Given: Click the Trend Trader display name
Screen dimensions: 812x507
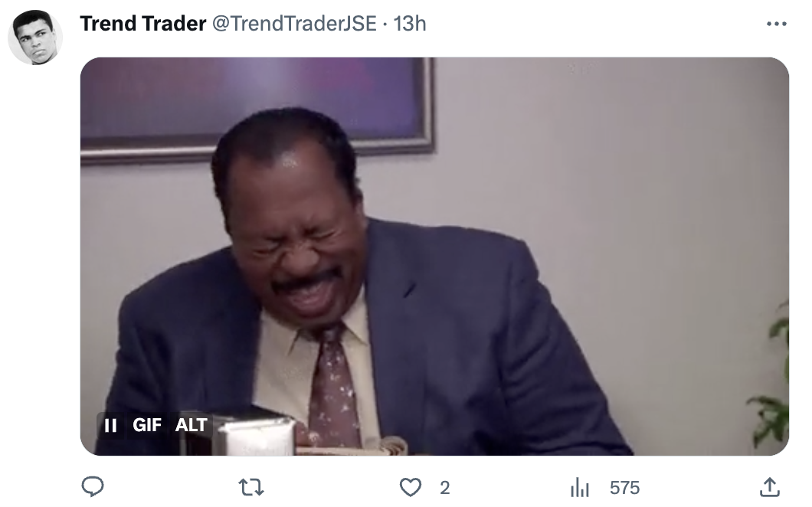Looking at the screenshot, I should pos(143,24).
